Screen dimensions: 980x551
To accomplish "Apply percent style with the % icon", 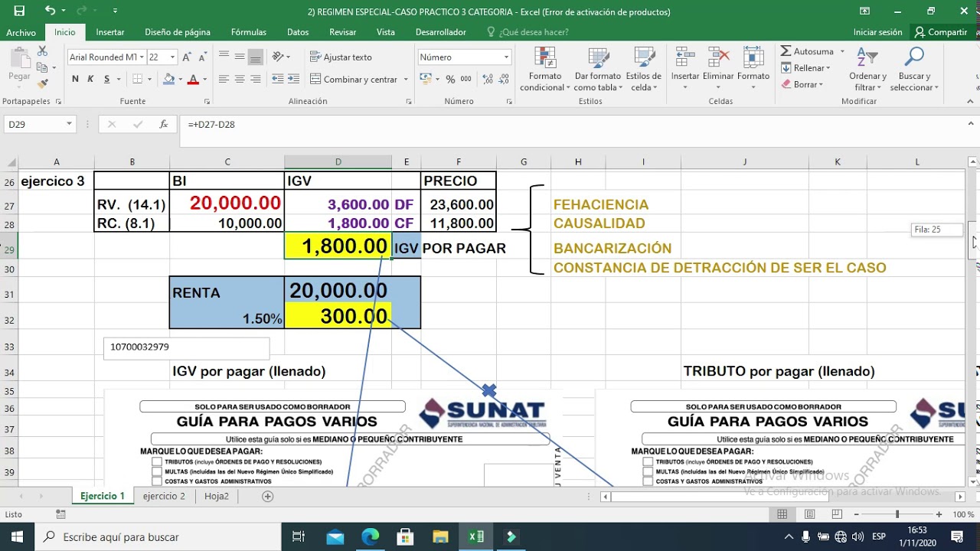I will 450,79.
